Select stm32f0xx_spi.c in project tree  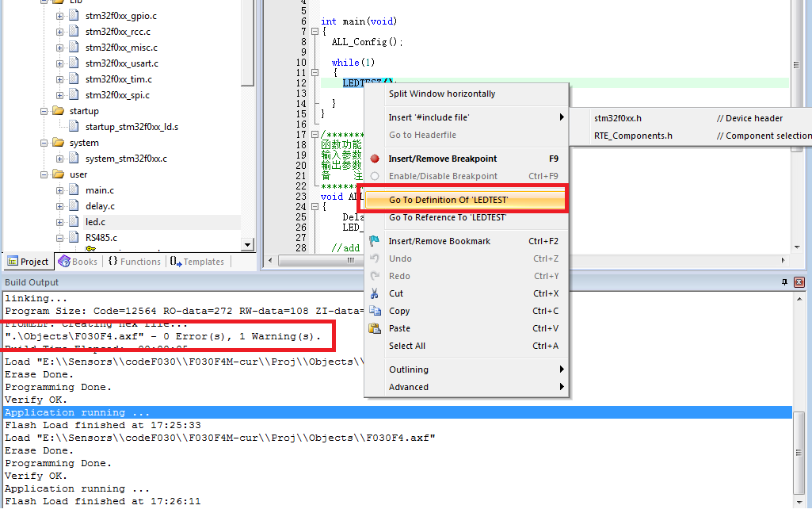pos(117,95)
